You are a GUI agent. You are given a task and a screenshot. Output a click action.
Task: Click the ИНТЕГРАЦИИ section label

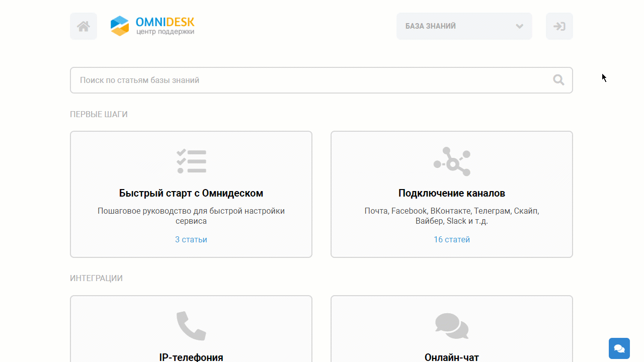pyautogui.click(x=96, y=278)
